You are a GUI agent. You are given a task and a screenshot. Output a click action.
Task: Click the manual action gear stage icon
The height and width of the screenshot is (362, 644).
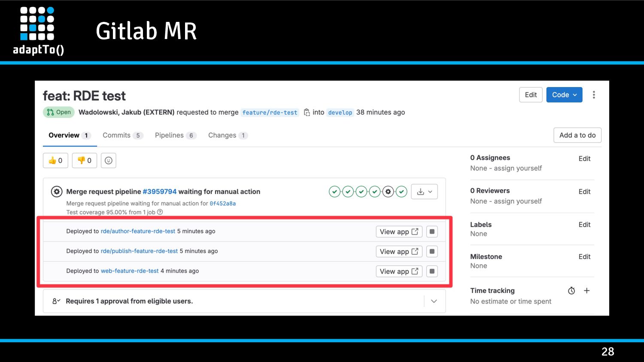point(388,192)
